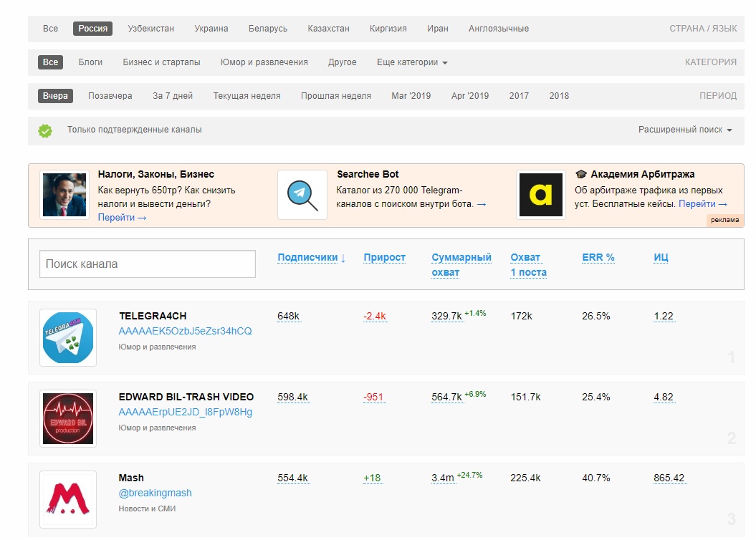Click the Searchee Bot magnifier icon

[302, 195]
